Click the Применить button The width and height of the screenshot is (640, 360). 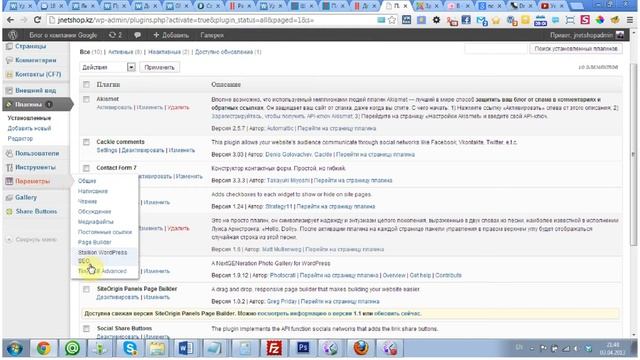click(x=159, y=67)
